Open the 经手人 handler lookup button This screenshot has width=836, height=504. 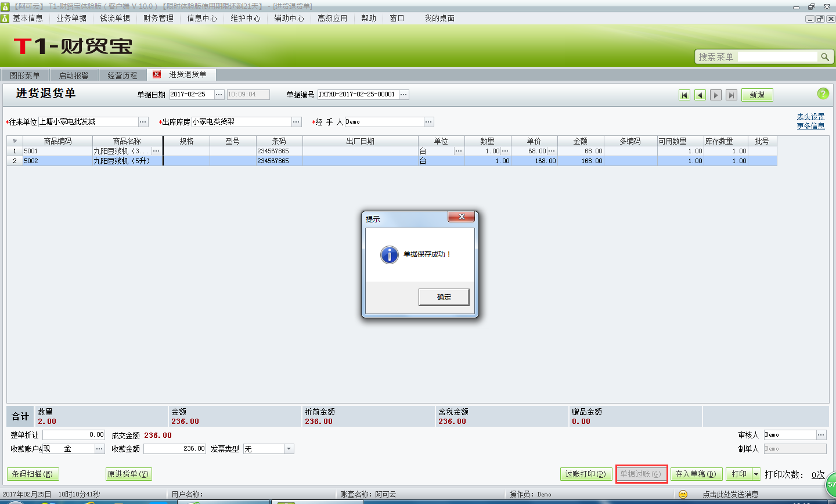point(428,122)
